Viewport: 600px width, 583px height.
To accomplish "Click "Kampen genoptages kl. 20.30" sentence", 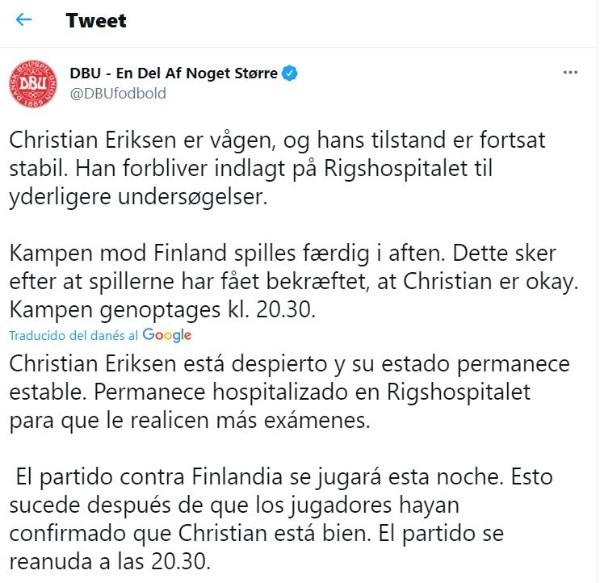I will 162,311.
